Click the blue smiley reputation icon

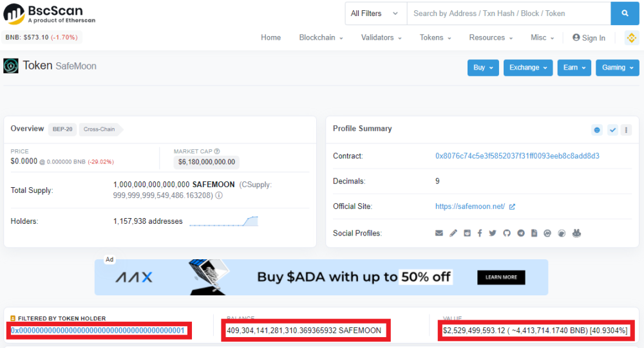(597, 130)
